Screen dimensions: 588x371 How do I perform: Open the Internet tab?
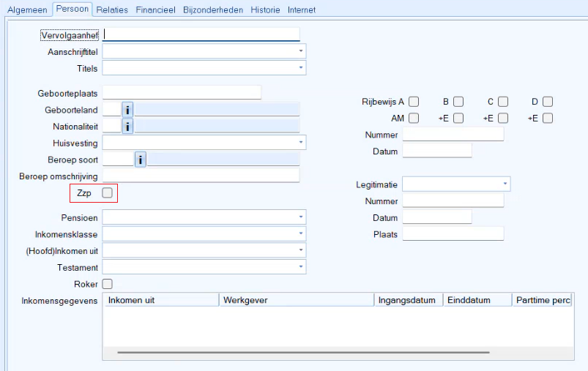tap(302, 10)
